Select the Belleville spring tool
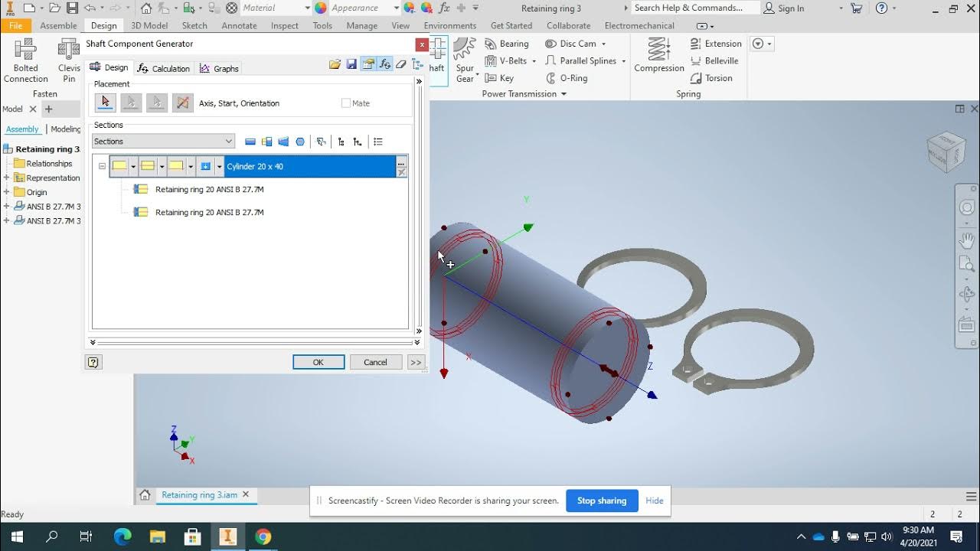 (x=714, y=60)
